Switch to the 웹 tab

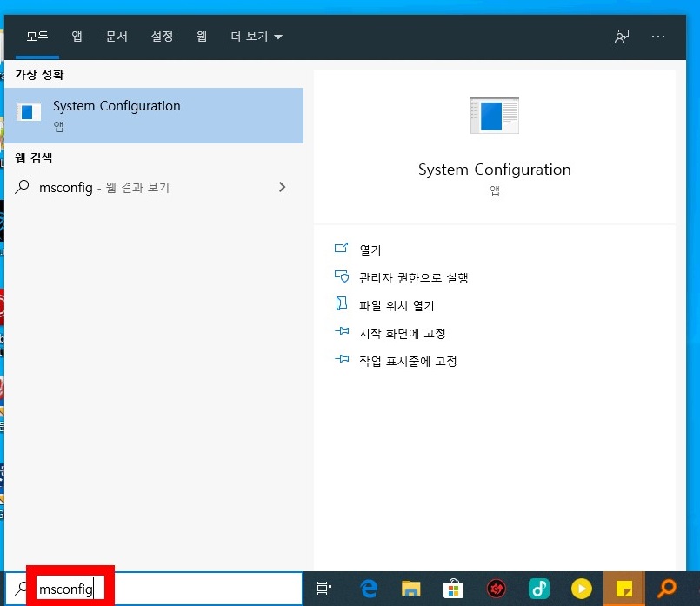[202, 37]
